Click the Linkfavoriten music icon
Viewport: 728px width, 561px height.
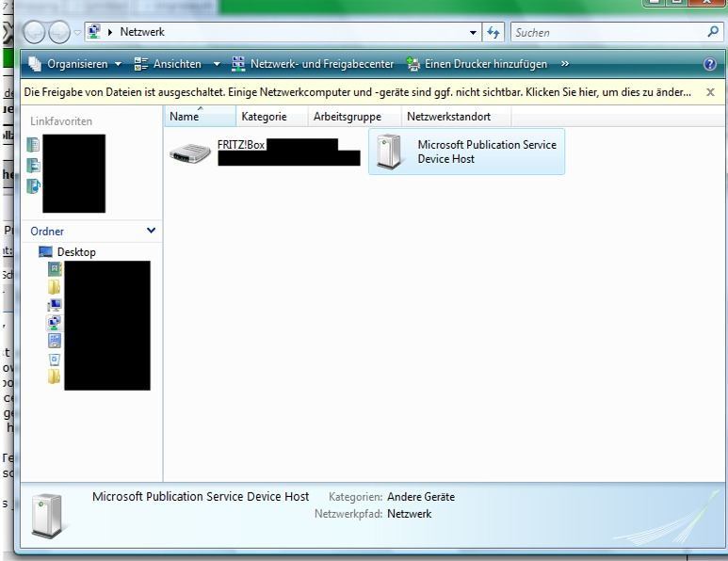[33, 186]
